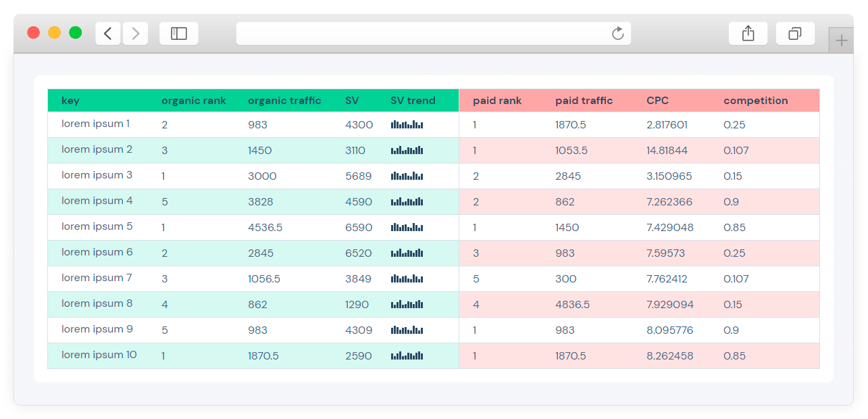
Task: Click SV value 5689
Action: coord(359,176)
